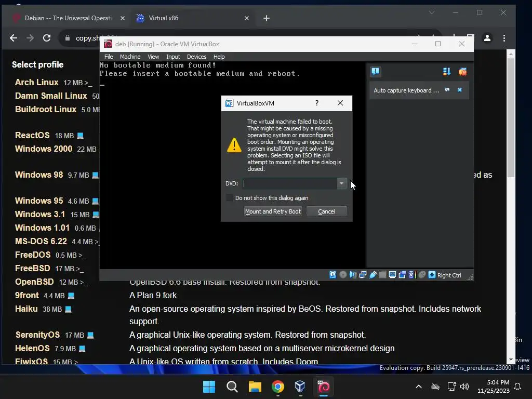This screenshot has height=399, width=532.
Task: Toggle the notification center speech bubble icon
Action: click(375, 71)
